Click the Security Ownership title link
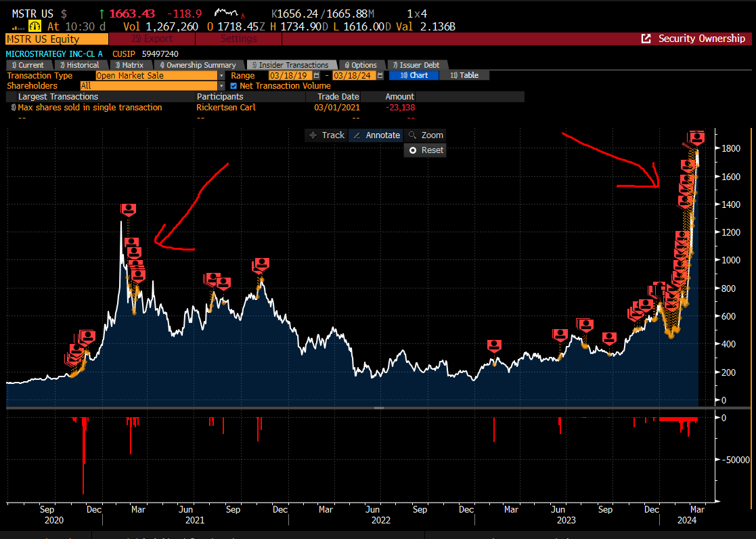Viewport: 756px width, 539px height. tap(702, 39)
